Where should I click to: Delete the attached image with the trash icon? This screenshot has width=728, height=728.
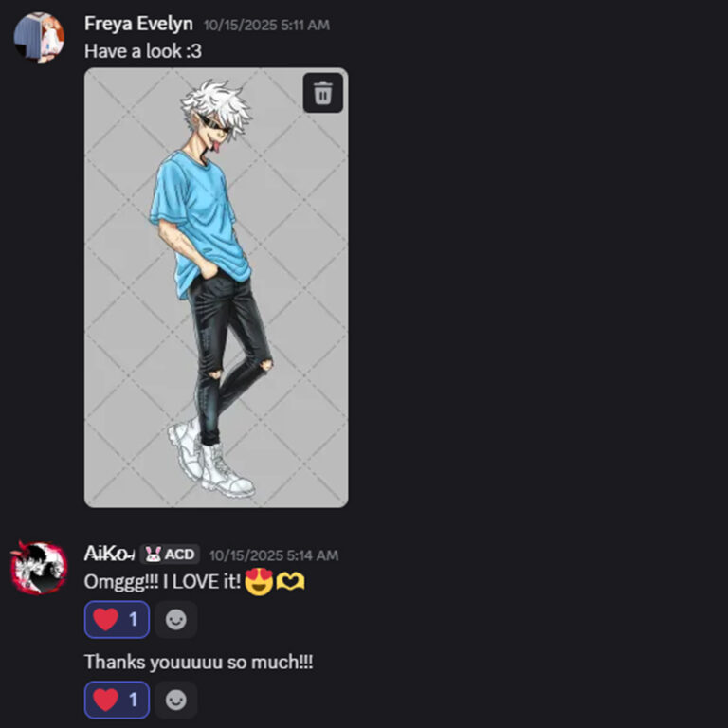click(x=322, y=93)
